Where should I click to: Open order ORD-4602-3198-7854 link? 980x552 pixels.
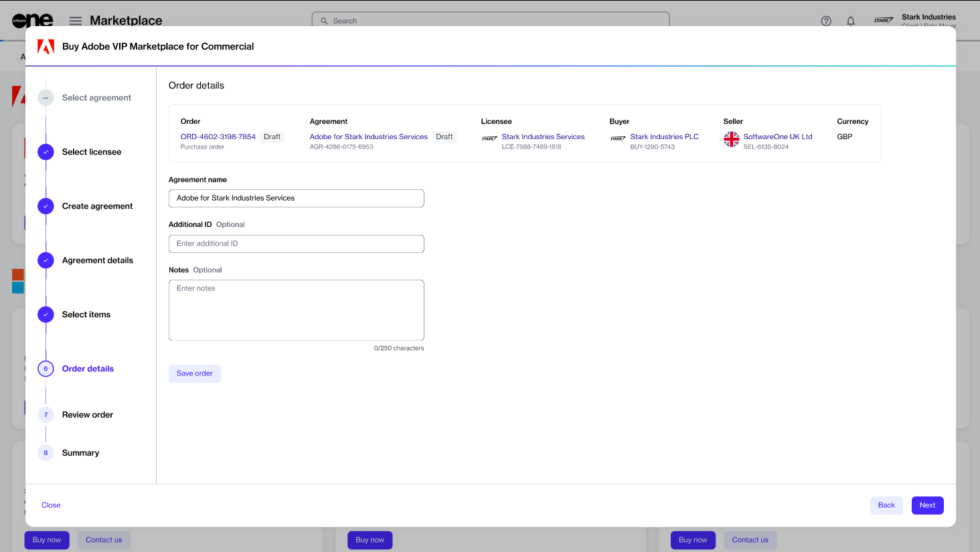click(x=218, y=136)
